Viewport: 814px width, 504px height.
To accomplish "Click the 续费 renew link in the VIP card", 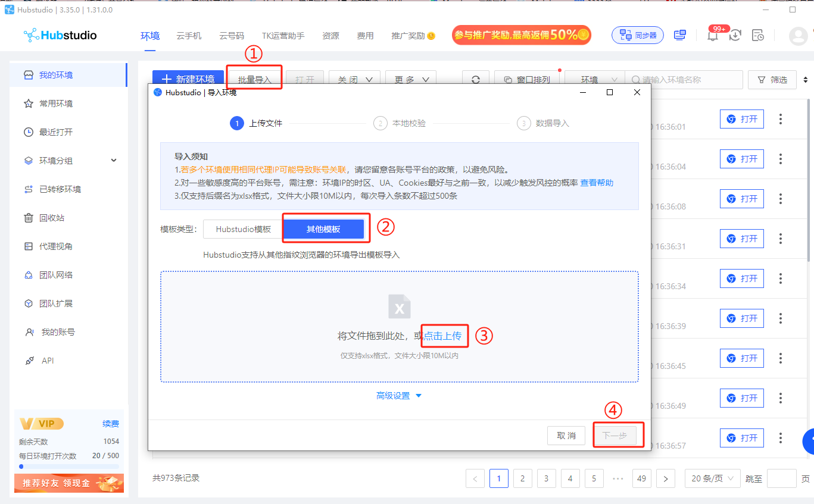I will tap(111, 424).
